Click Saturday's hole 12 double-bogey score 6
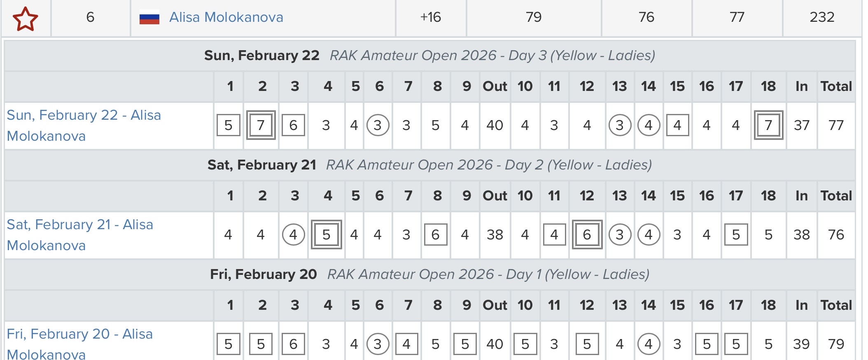 point(587,235)
